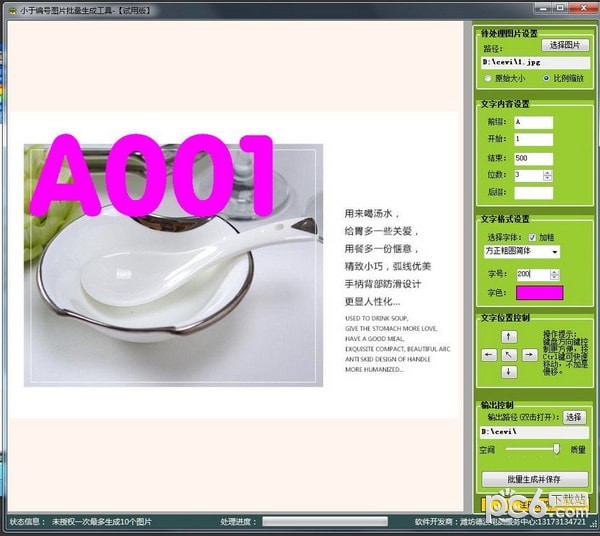Click the 前缀 prefix input field
The image size is (600, 536).
533,122
